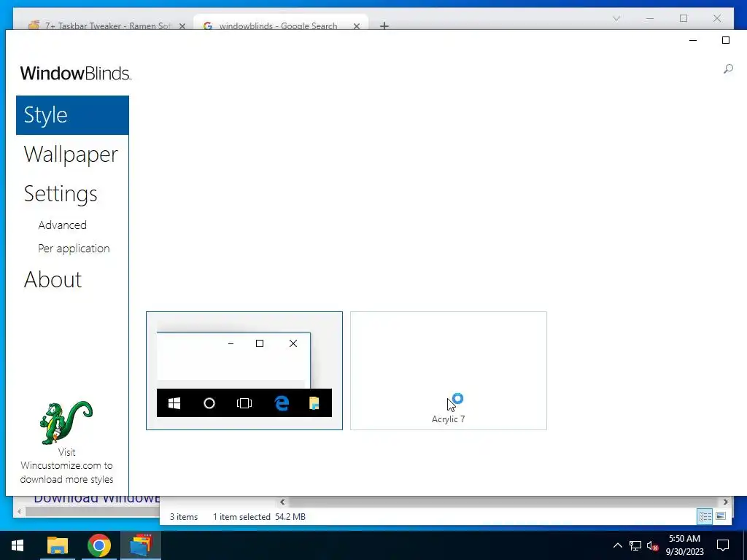Viewport: 747px width, 560px height.
Task: Go to Advanced settings
Action: (x=63, y=225)
